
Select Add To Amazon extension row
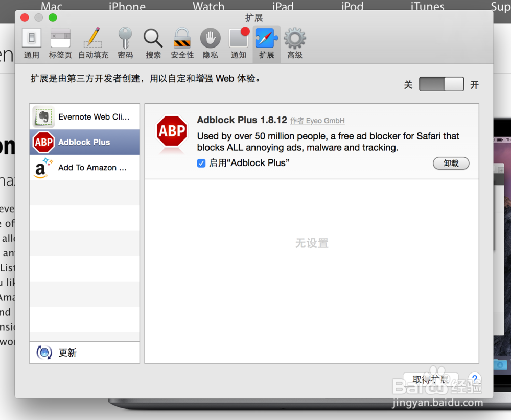(84, 168)
